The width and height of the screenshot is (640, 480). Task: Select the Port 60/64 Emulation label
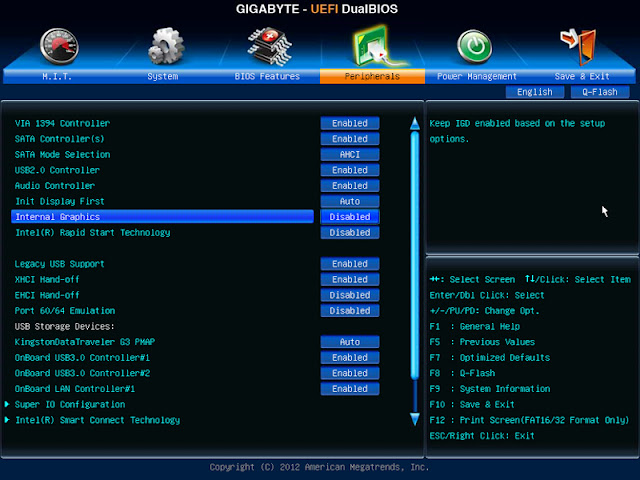point(65,311)
